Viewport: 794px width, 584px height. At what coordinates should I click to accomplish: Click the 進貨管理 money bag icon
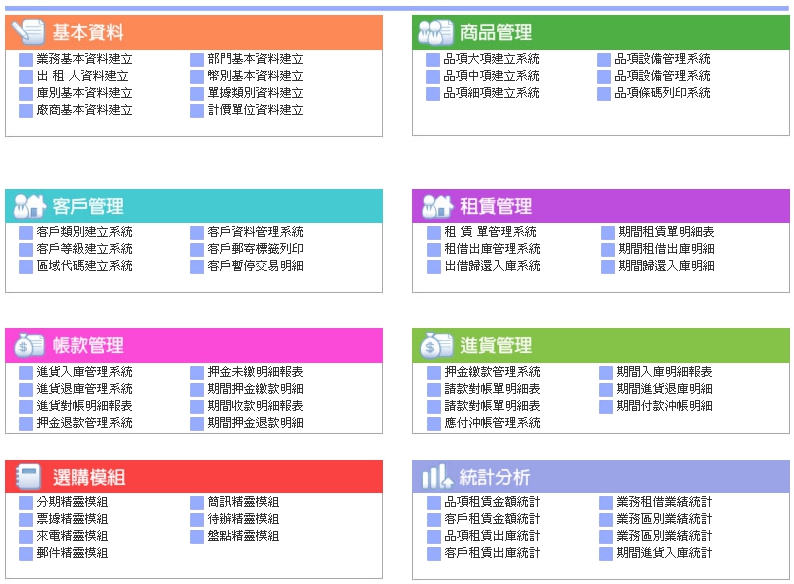[x=436, y=345]
